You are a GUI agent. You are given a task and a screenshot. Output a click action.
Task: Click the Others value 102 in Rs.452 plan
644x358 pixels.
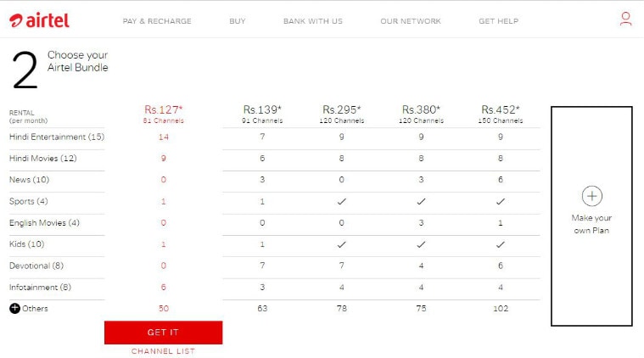(501, 309)
